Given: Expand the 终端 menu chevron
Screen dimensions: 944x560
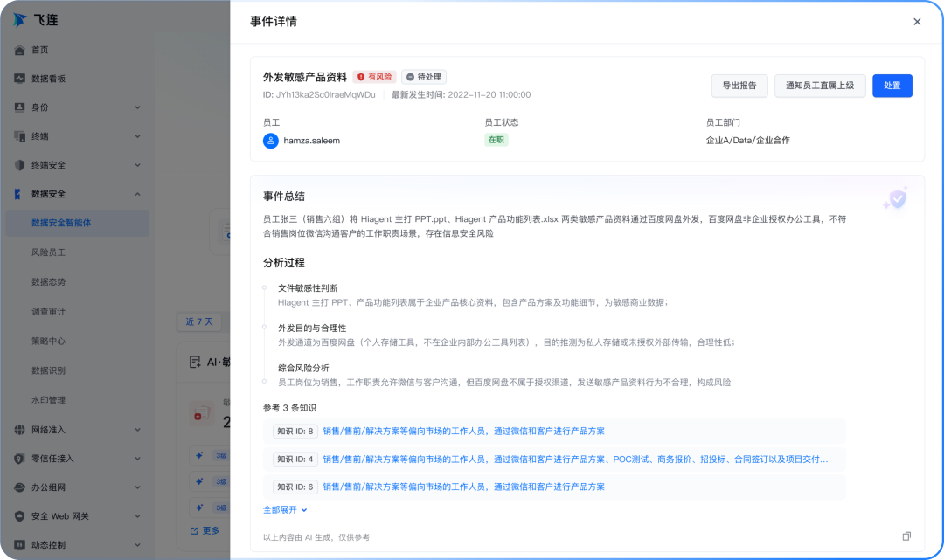Looking at the screenshot, I should click(138, 136).
